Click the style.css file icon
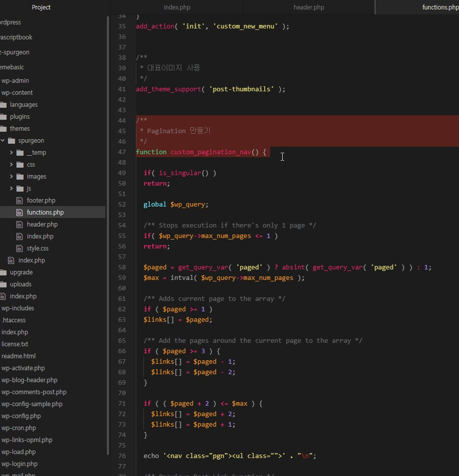Viewport: 459px width, 476px height. click(x=19, y=248)
